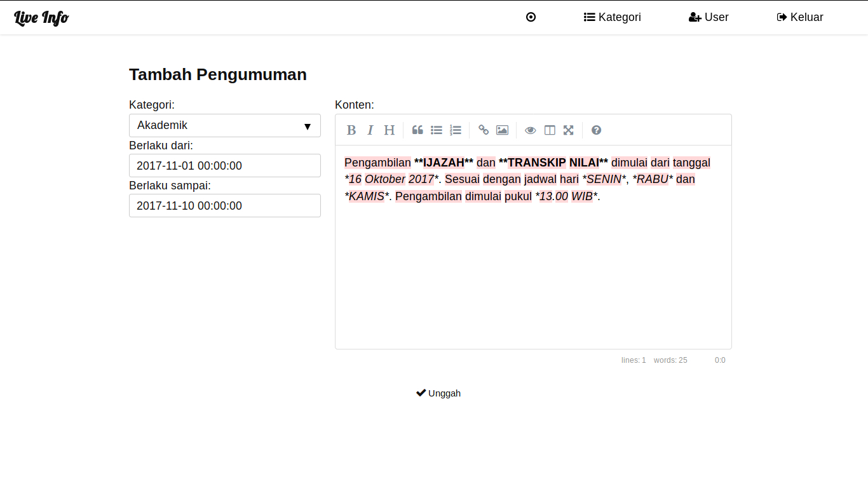Click the Berlaku dari date field
Viewport: 868px width, 488px height.
225,166
